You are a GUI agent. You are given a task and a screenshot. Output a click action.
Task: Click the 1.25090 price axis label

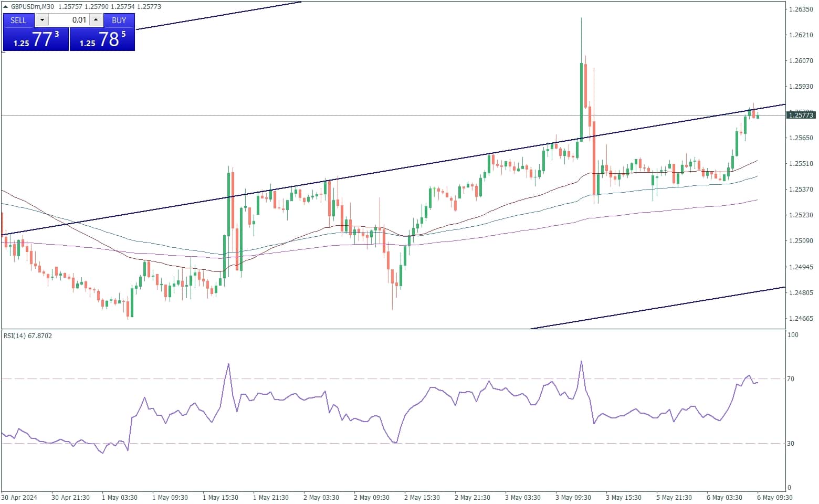[x=801, y=241]
